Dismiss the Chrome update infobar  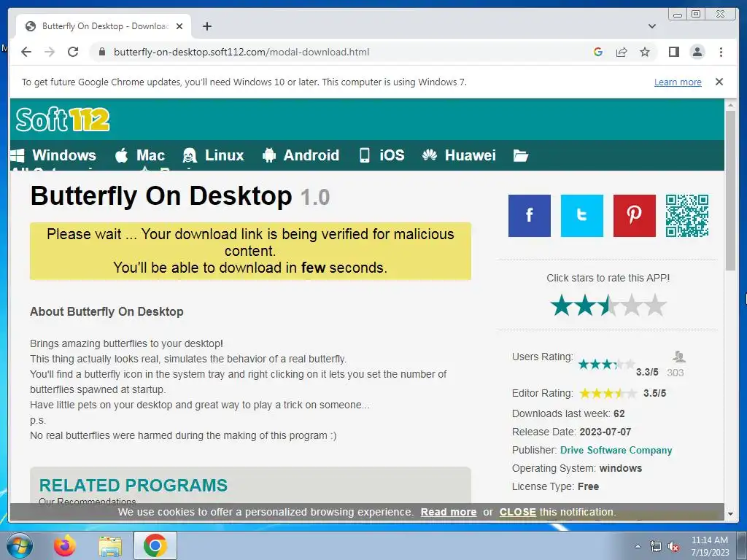719,82
